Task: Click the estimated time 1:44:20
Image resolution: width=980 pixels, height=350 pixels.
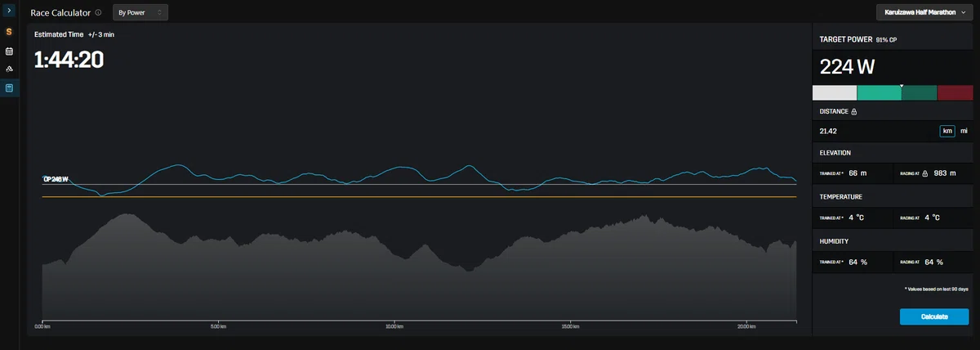Action: click(69, 60)
